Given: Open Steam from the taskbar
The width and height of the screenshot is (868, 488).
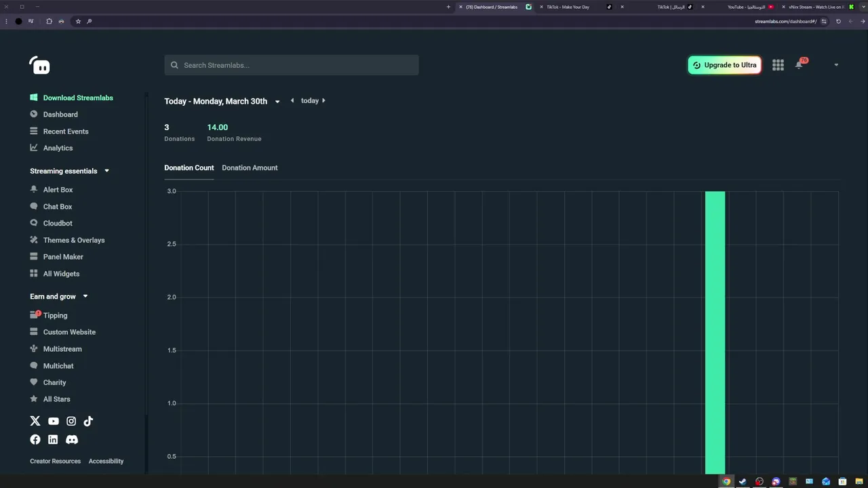Looking at the screenshot, I should tap(743, 481).
